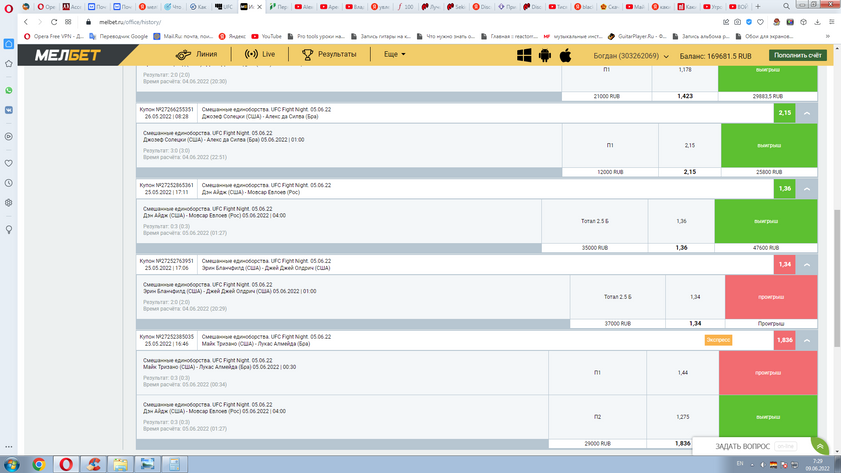The image size is (841, 473).
Task: Click the chat widget collapse arrows icon
Action: click(820, 446)
